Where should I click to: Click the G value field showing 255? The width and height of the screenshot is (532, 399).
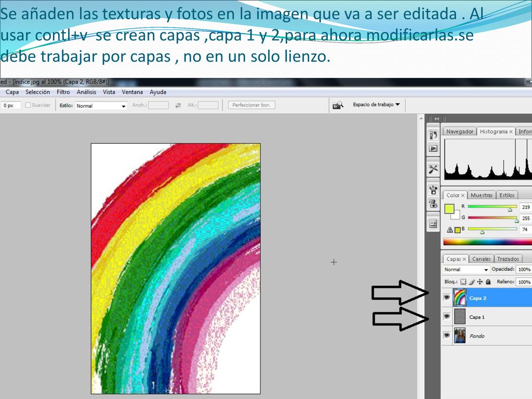526,218
